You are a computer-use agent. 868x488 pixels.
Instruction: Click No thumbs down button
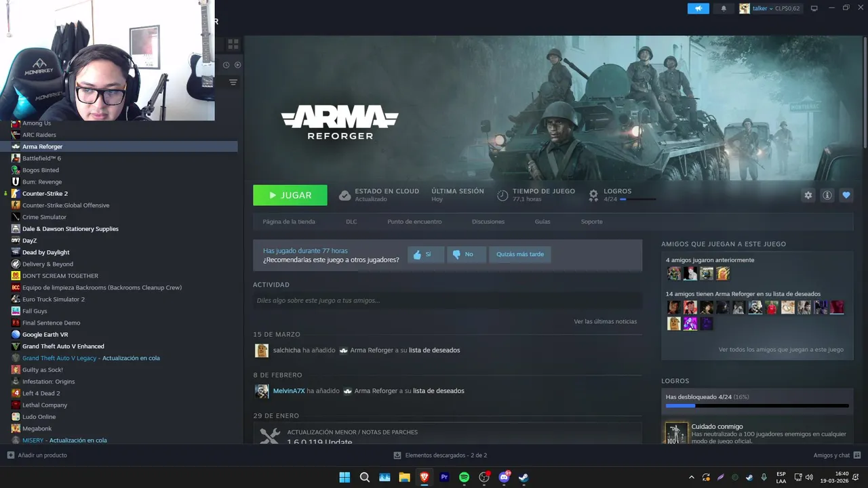click(x=467, y=254)
